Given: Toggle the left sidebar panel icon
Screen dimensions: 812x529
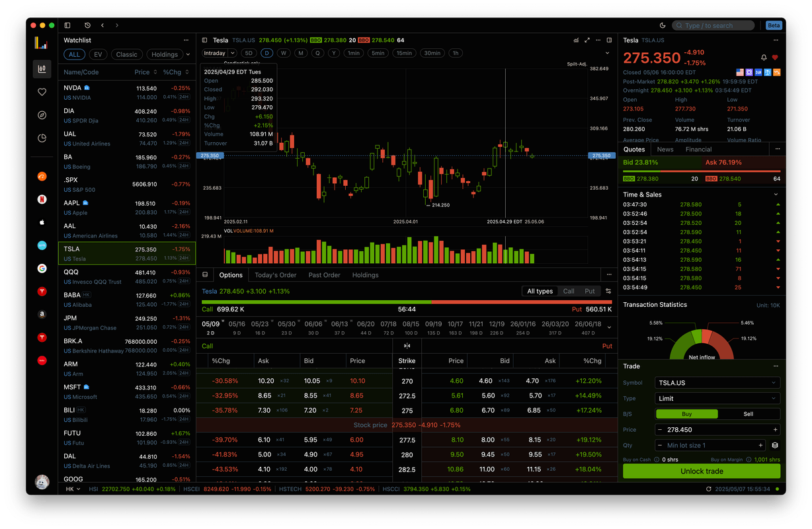Looking at the screenshot, I should pos(67,25).
